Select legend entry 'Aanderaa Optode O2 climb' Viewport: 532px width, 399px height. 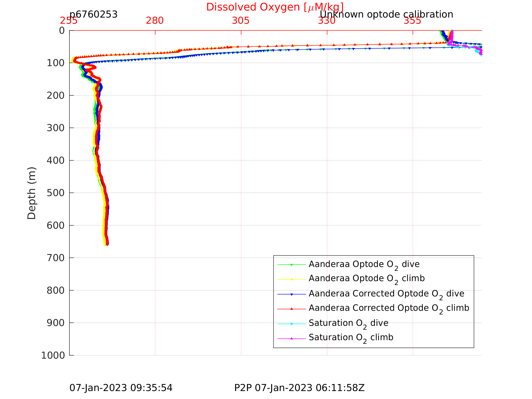pos(367,279)
